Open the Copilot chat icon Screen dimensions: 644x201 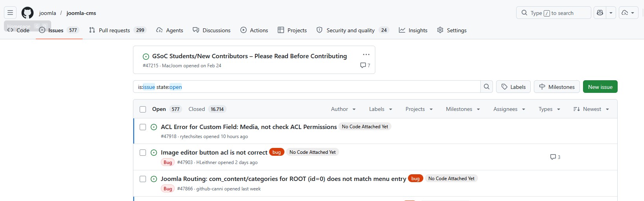tap(600, 13)
